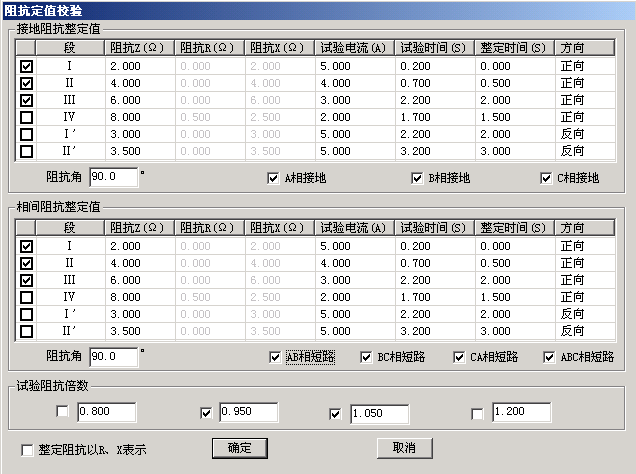Image resolution: width=636 pixels, height=474 pixels.
Task: Uncheck segment III in ground impedance table
Action: point(26,100)
